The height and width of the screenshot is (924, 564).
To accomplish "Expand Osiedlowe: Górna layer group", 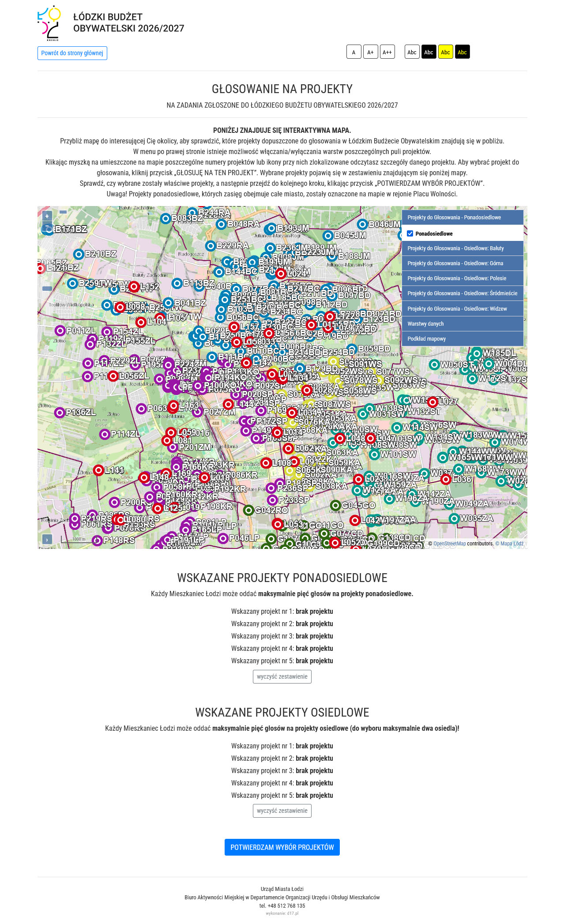I will pos(462,263).
